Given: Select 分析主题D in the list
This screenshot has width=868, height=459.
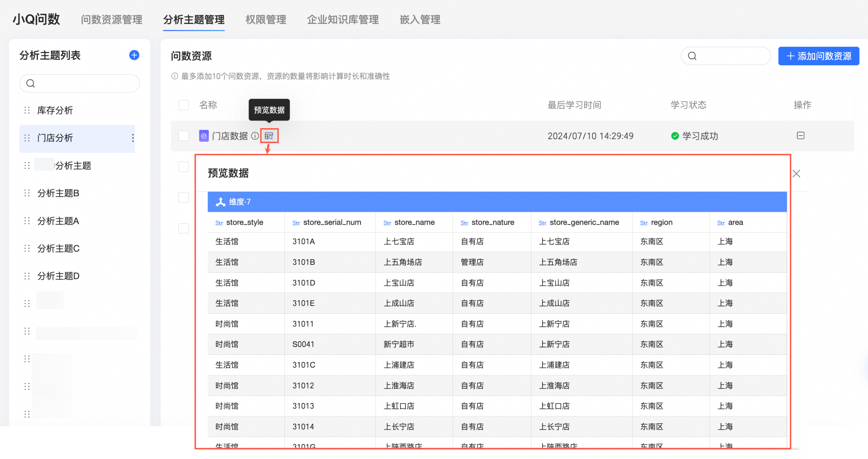Looking at the screenshot, I should (x=58, y=276).
